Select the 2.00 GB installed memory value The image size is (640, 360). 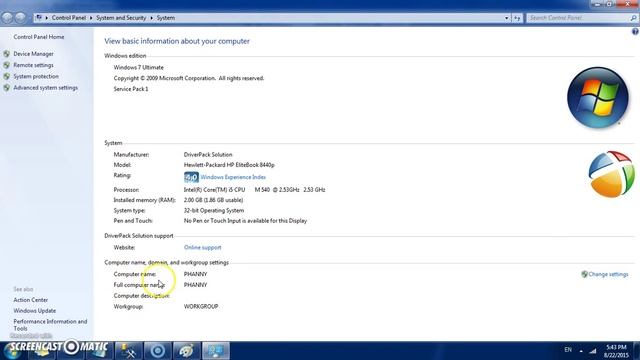(213, 200)
